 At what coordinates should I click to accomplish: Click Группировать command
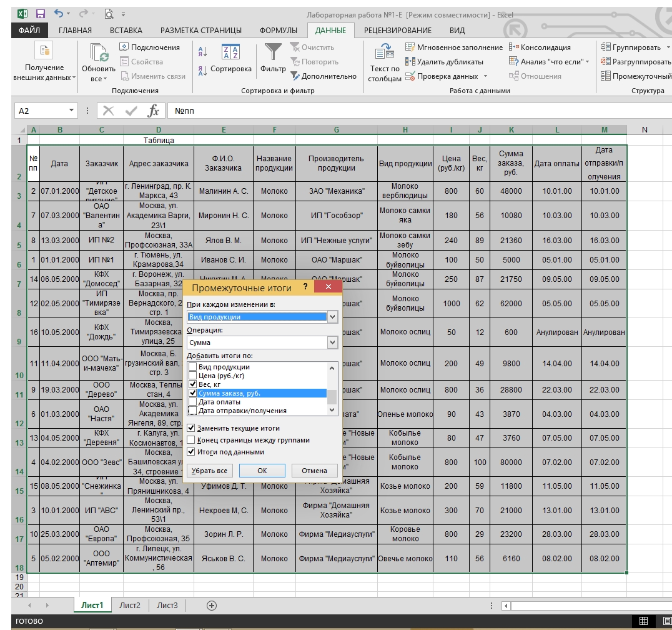tap(630, 47)
